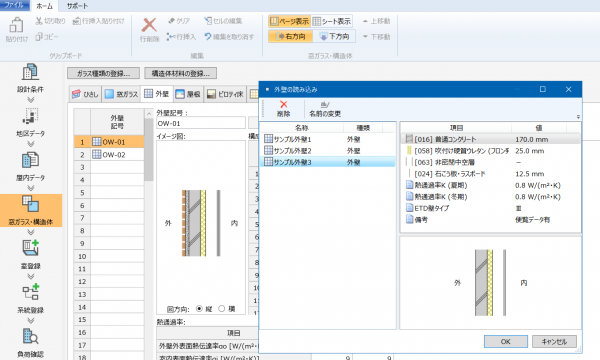This screenshot has width=600, height=360.
Task: Toggle 右方向 cursor direction
Action: pos(291,36)
